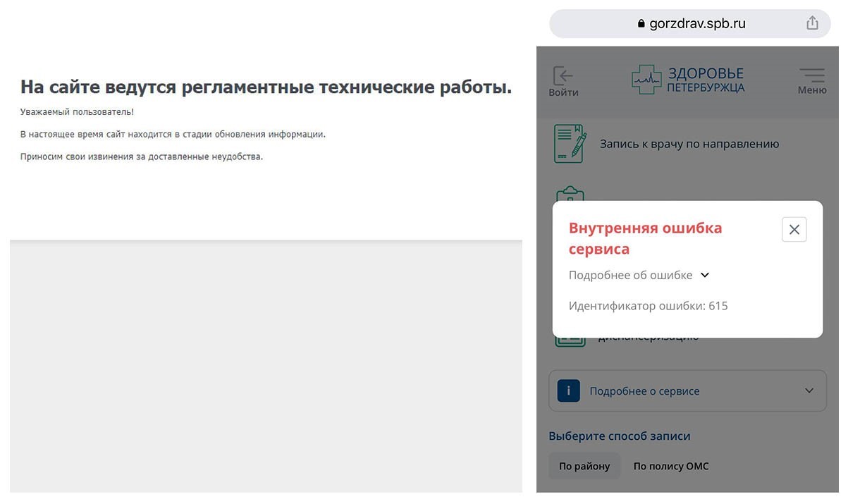Click the Здоровье Петербуржца logo
848x504 pixels.
click(x=687, y=80)
